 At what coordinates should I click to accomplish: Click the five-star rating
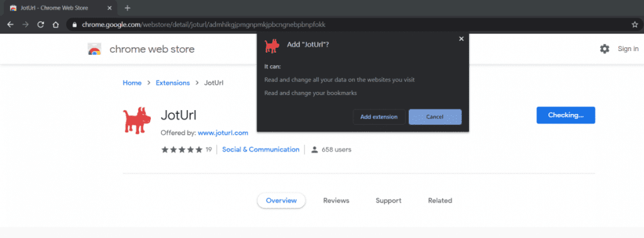[182, 150]
